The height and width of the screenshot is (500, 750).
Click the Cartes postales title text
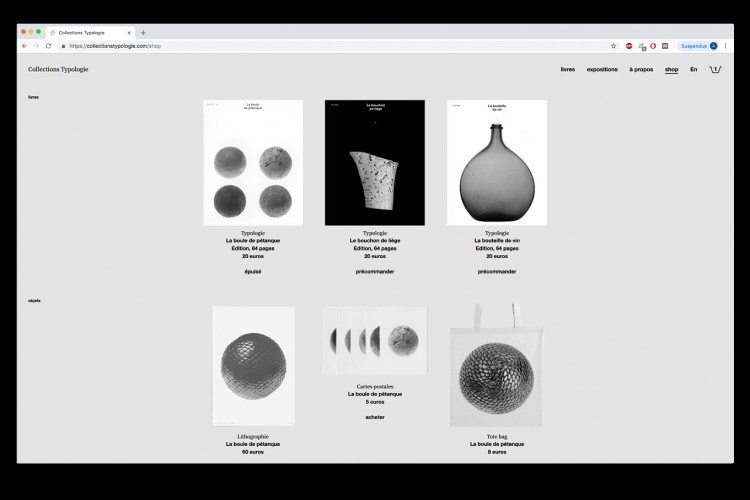click(x=375, y=386)
